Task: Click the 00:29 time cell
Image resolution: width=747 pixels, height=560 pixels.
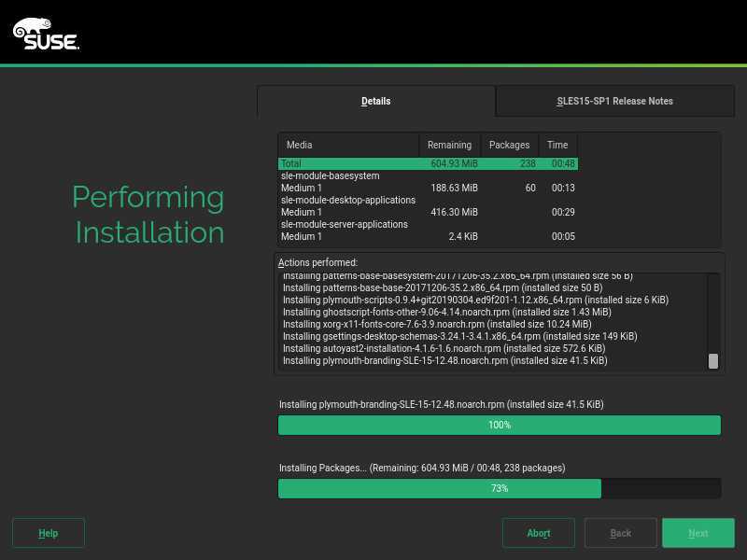Action: (563, 213)
